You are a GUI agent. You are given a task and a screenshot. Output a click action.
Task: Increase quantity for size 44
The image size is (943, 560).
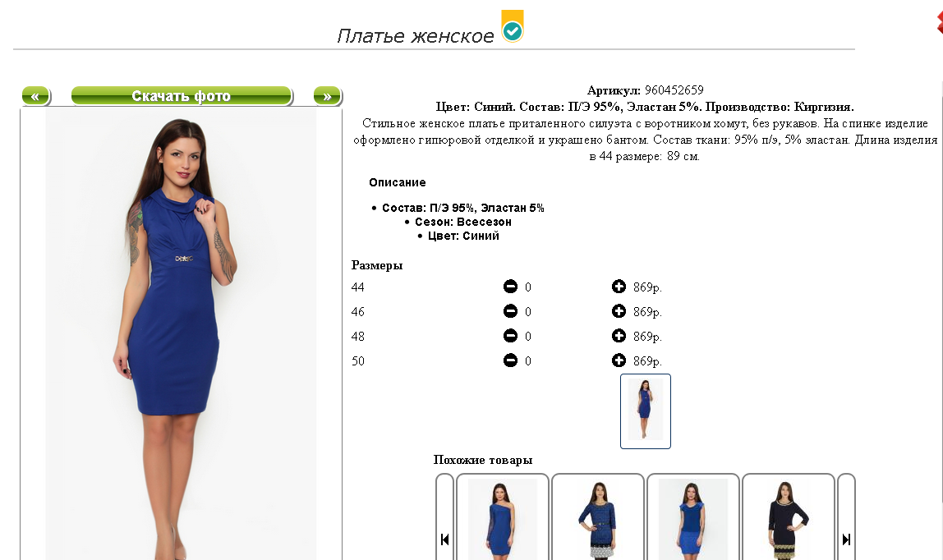click(619, 287)
